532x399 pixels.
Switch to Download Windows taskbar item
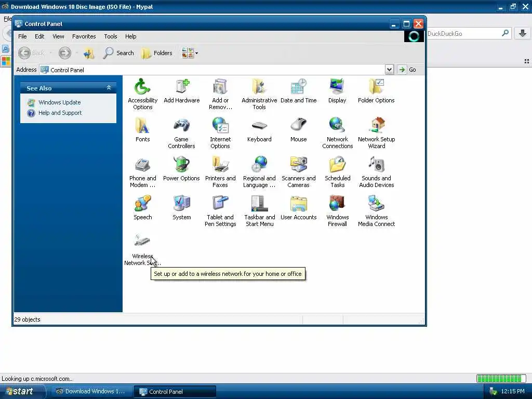pos(90,391)
